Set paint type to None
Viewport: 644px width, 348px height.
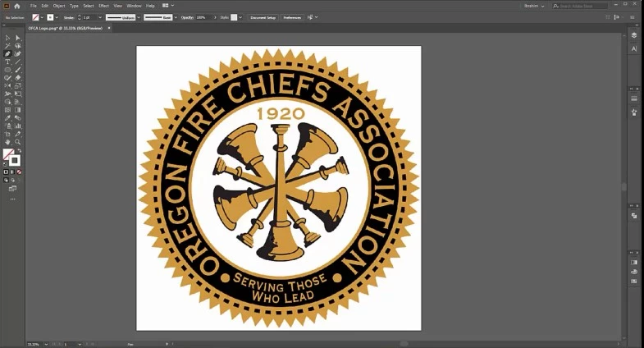click(x=19, y=172)
